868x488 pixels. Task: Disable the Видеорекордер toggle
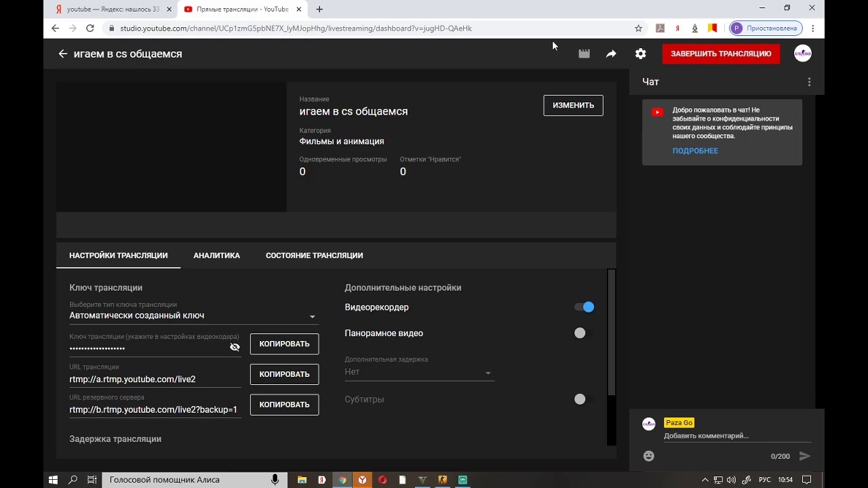tap(585, 307)
